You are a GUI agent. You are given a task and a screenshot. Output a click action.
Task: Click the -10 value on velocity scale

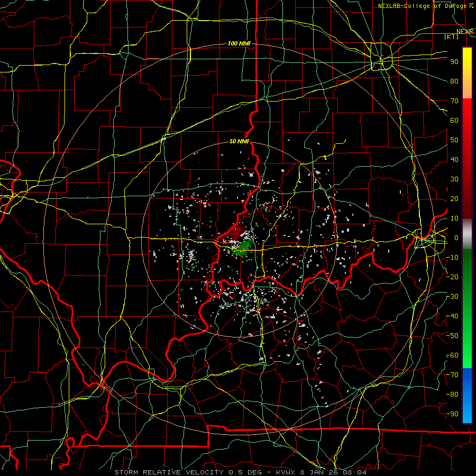pyautogui.click(x=453, y=258)
